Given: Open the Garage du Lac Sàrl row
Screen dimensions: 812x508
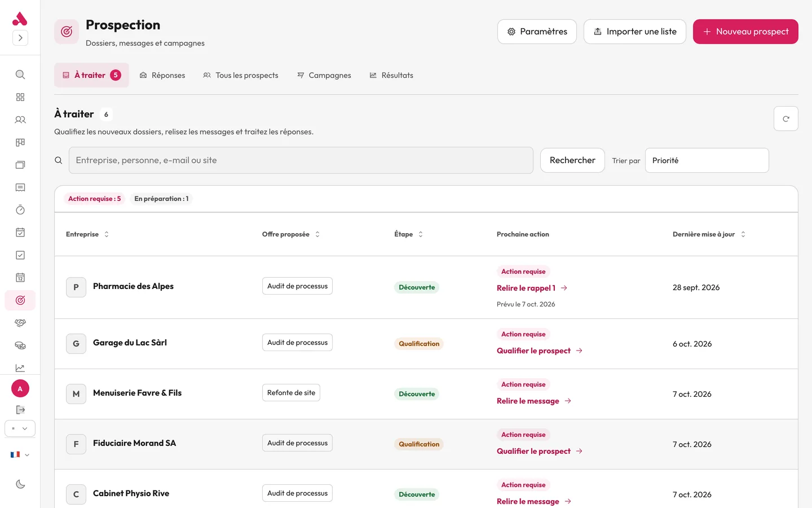Looking at the screenshot, I should click(426, 344).
